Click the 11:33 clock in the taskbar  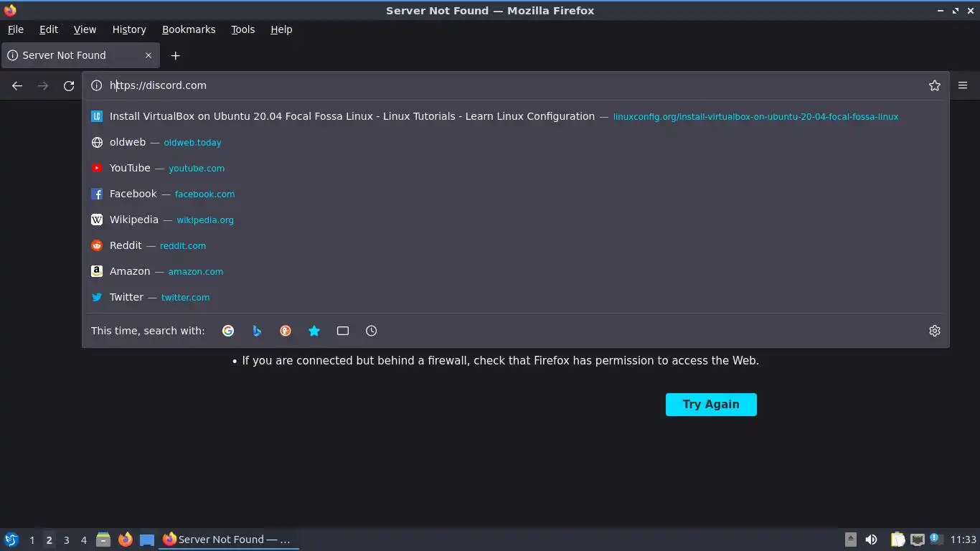[x=963, y=540]
